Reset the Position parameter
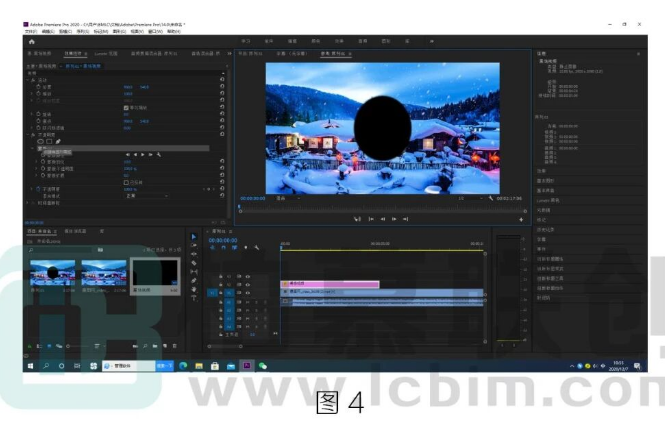Viewport: 665px width, 429px height. point(222,86)
